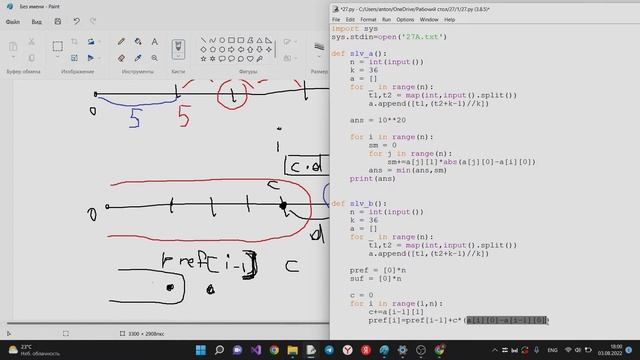Click the Cut scissors icon

(x=31, y=41)
